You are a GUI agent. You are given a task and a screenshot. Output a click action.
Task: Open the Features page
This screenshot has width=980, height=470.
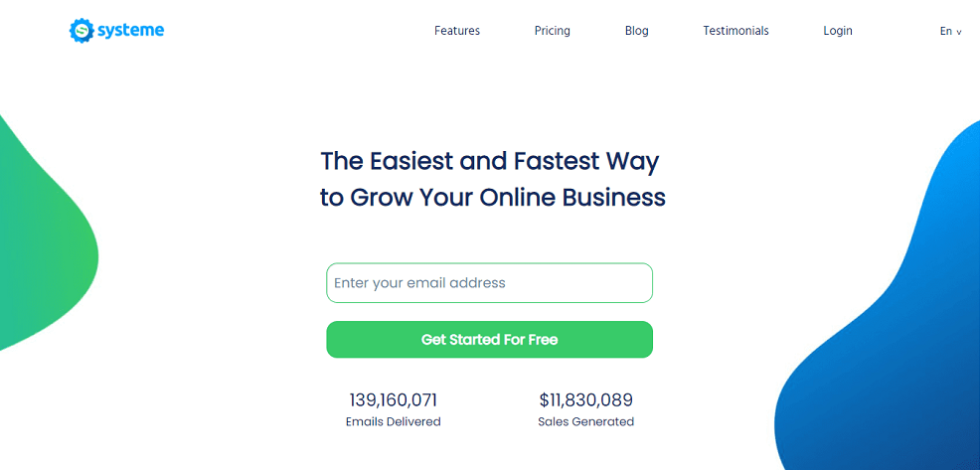tap(457, 31)
